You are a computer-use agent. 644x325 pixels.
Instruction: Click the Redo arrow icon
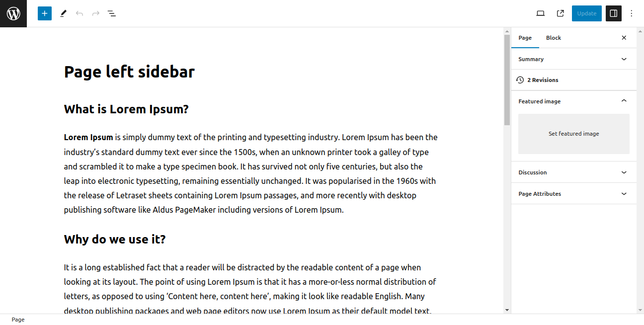pos(96,13)
